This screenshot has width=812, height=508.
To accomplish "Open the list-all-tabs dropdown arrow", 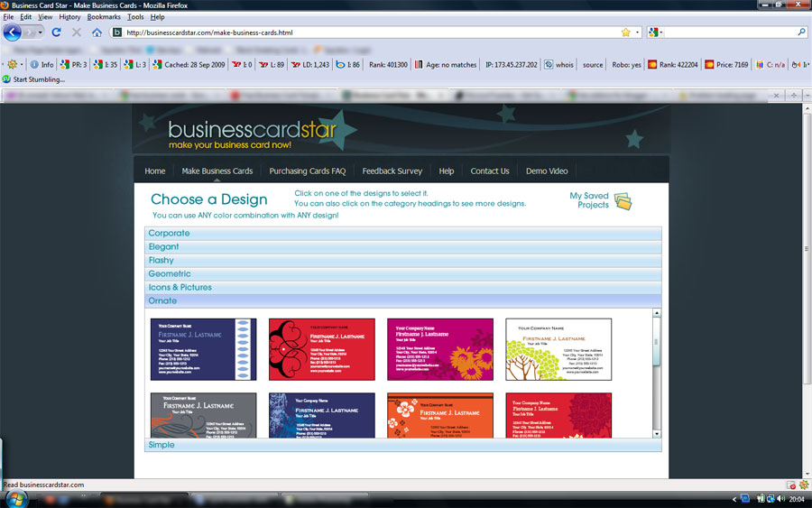I will [x=807, y=96].
